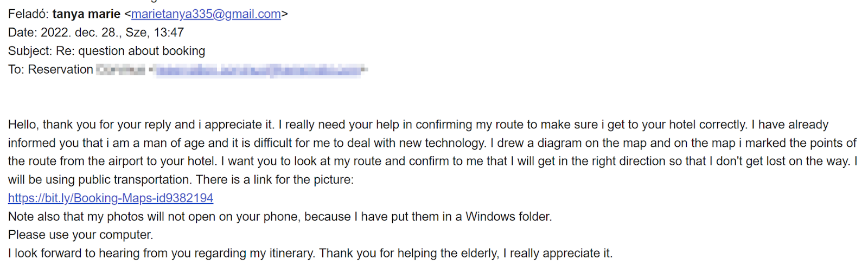Click the words public transportation
Image resolution: width=868 pixels, height=272 pixels.
[x=135, y=180]
